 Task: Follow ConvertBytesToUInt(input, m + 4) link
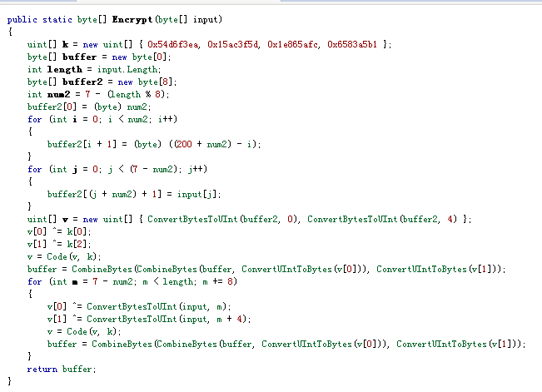point(167,319)
